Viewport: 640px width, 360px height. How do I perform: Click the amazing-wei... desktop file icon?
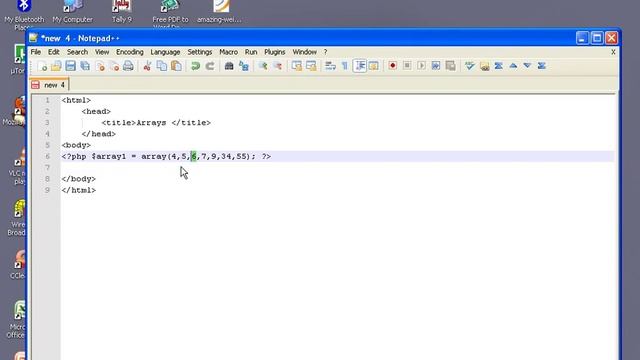coord(220,11)
